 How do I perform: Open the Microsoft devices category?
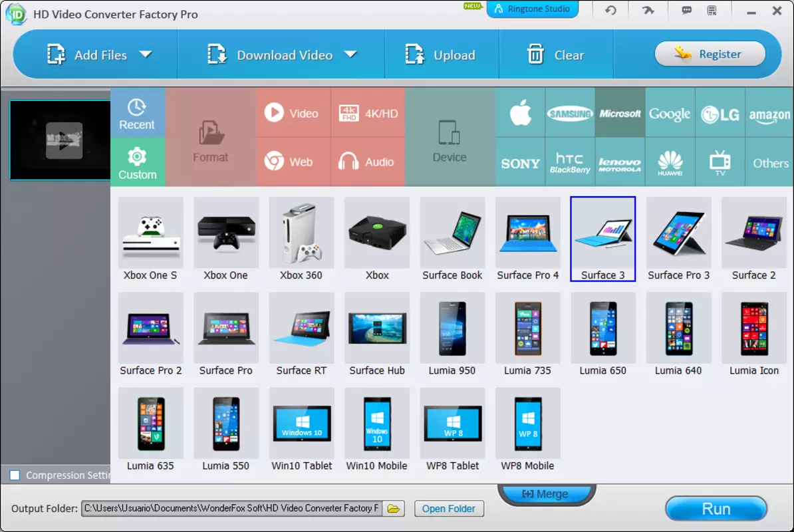(620, 112)
